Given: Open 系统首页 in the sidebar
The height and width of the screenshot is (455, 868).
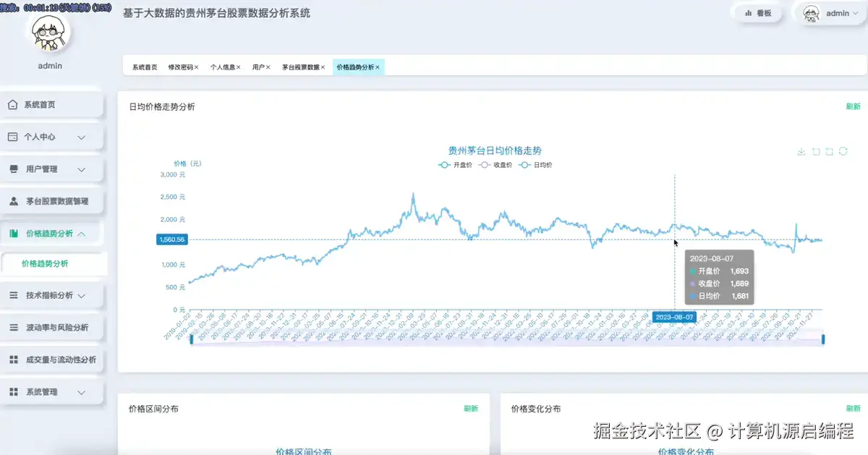Looking at the screenshot, I should point(52,105).
